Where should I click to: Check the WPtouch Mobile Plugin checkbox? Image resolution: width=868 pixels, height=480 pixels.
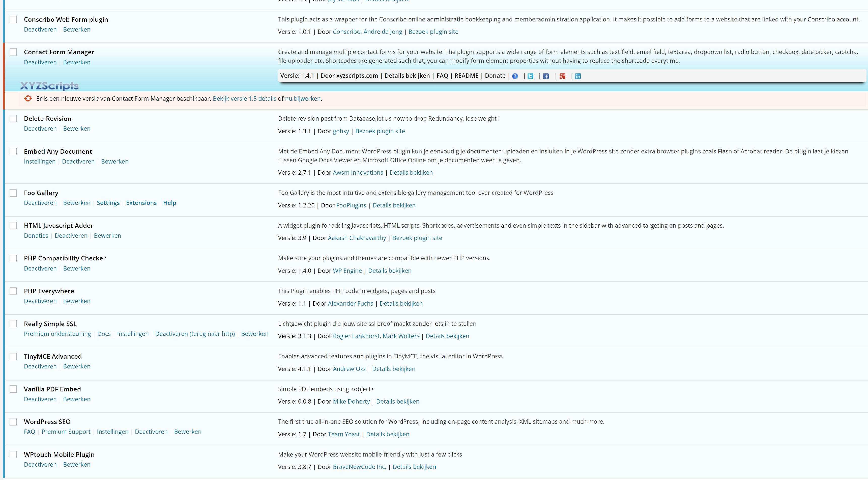pyautogui.click(x=13, y=455)
